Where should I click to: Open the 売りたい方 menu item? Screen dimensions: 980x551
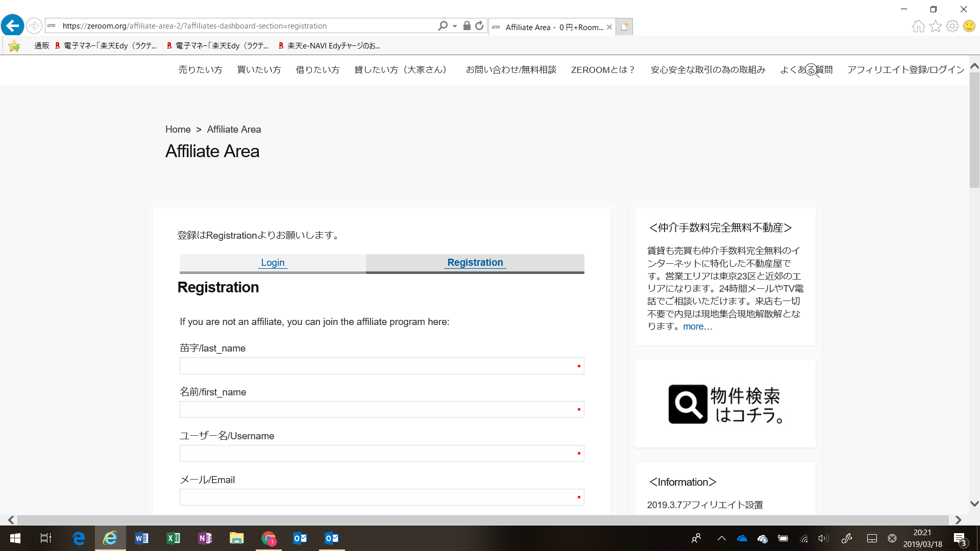coord(201,70)
